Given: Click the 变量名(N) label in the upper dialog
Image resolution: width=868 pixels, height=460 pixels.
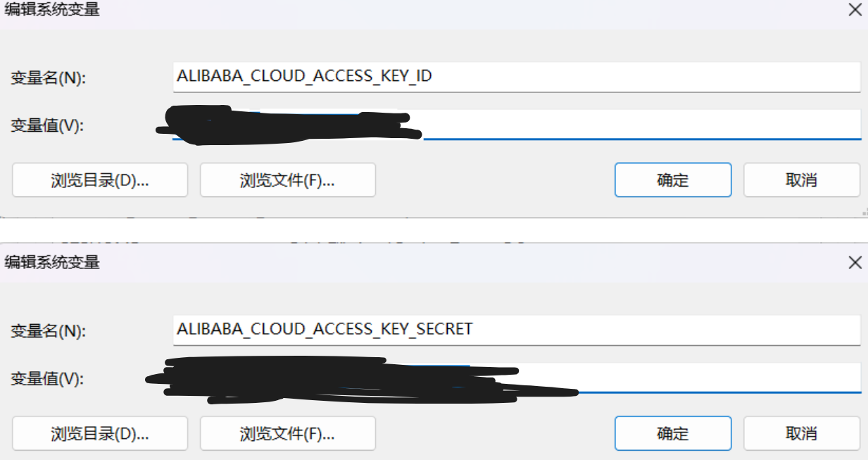Looking at the screenshot, I should point(48,77).
